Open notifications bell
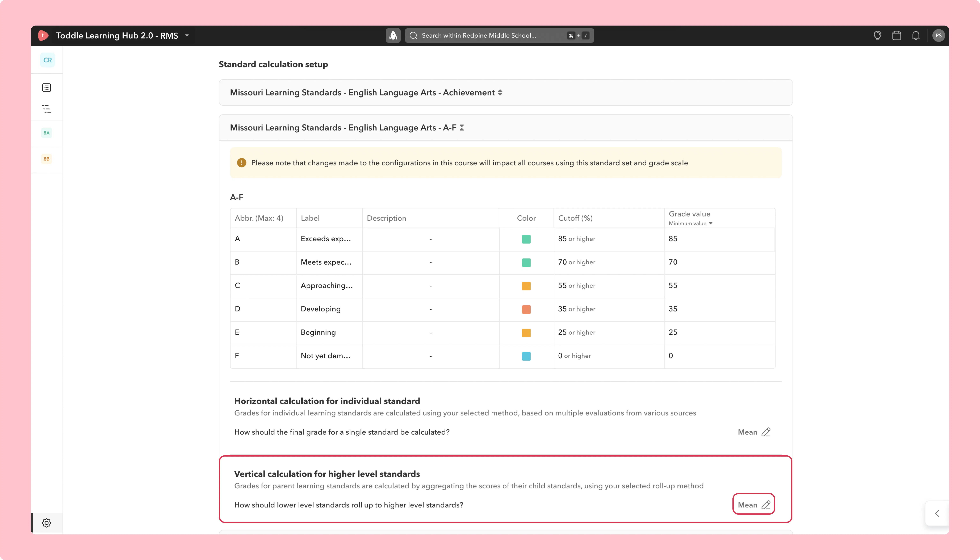This screenshot has height=560, width=980. [916, 35]
